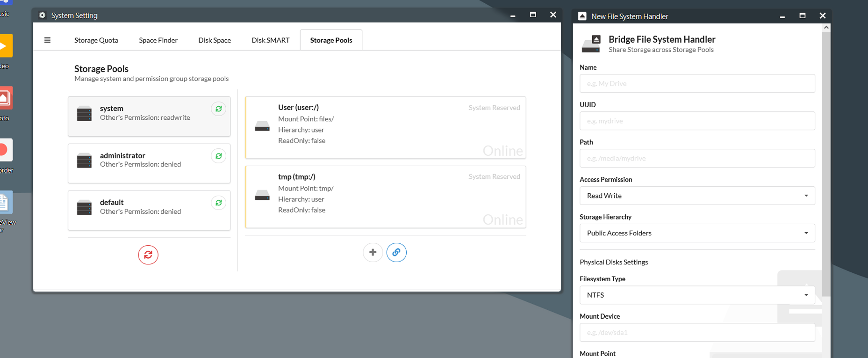Go to the Space Finder tab
Image resolution: width=868 pixels, height=358 pixels.
coord(158,40)
